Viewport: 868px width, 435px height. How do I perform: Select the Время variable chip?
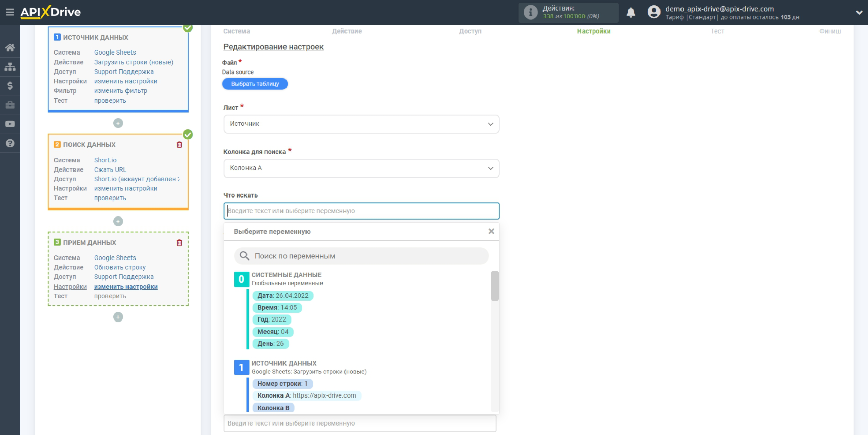277,308
